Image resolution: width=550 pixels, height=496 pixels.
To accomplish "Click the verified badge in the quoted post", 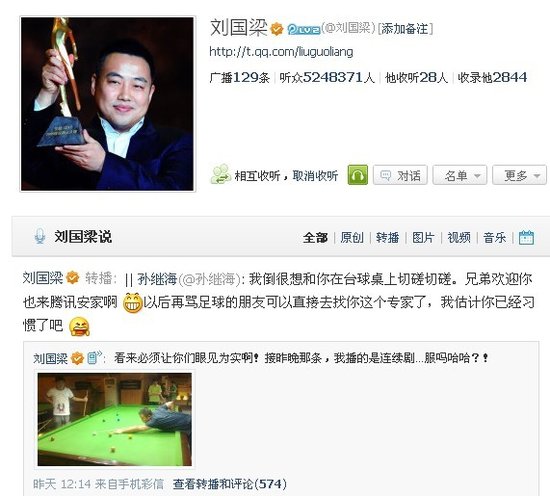I will 78,358.
